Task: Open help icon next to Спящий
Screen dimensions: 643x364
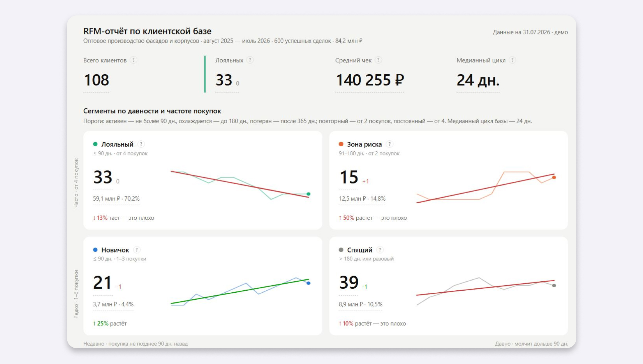Action: point(380,250)
